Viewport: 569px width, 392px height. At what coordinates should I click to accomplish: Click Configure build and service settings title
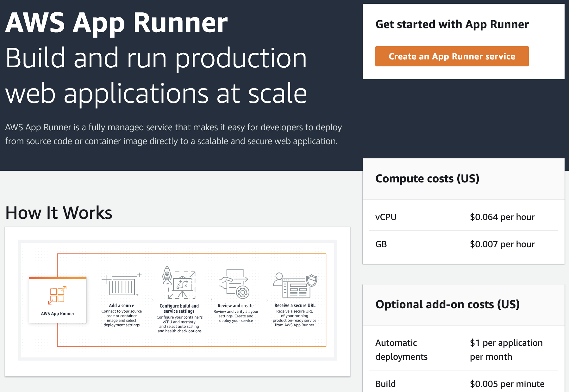[179, 308]
